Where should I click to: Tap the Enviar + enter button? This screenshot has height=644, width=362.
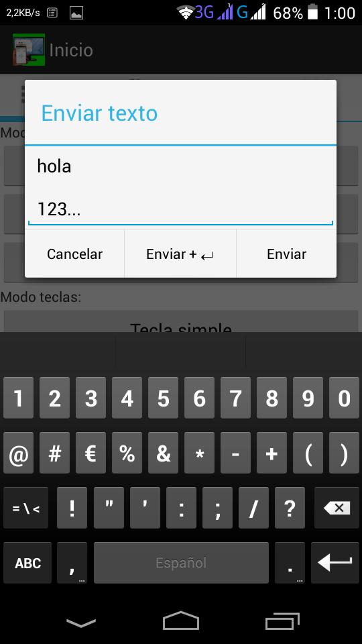[x=180, y=254]
